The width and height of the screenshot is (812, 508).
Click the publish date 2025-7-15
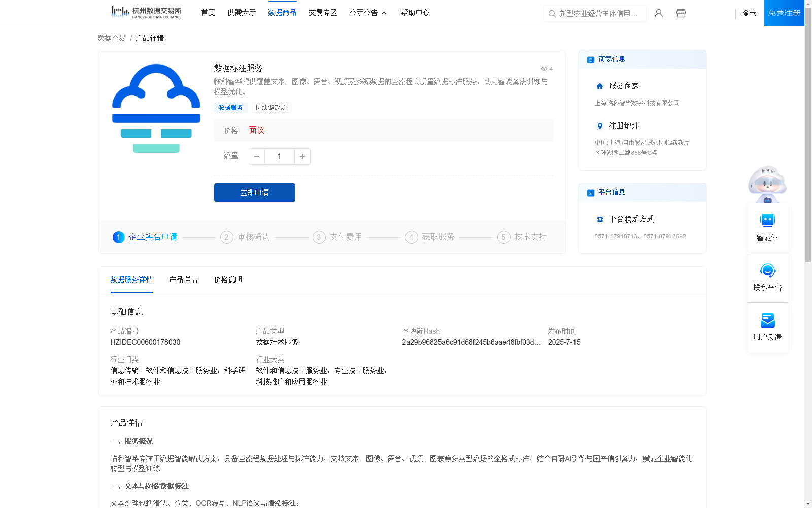pos(564,342)
